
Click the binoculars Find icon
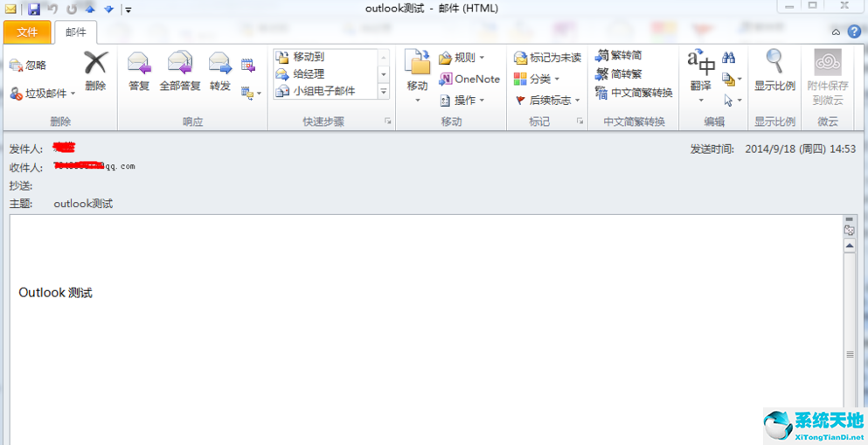click(x=728, y=58)
